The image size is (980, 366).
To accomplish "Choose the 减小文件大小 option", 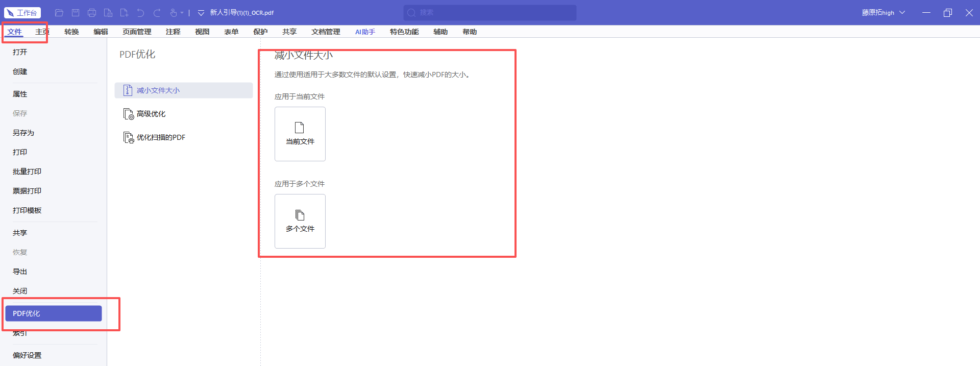I will coord(184,90).
